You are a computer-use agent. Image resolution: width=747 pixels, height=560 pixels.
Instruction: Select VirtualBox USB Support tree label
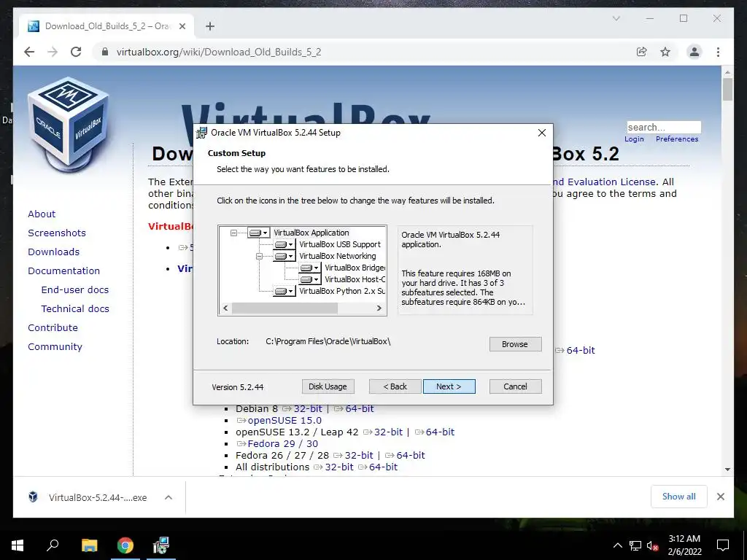340,244
